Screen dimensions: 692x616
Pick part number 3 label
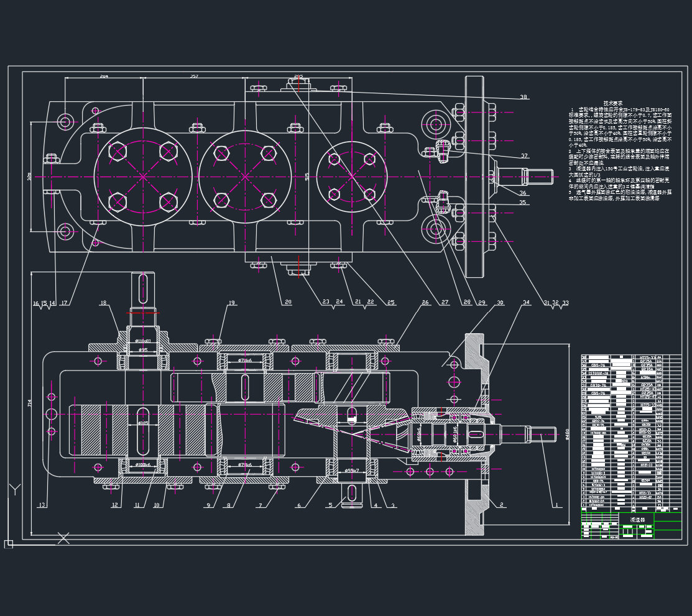point(393,505)
